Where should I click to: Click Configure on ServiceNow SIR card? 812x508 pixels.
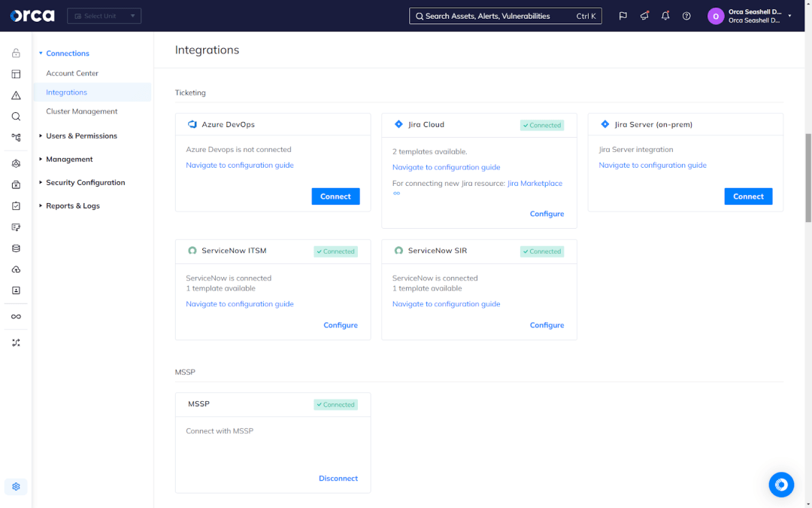(x=547, y=325)
